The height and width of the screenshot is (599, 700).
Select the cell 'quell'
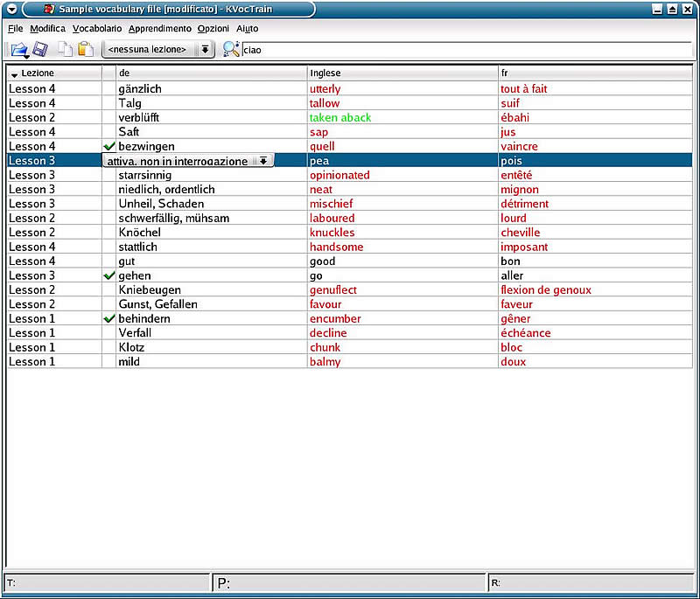coord(402,146)
